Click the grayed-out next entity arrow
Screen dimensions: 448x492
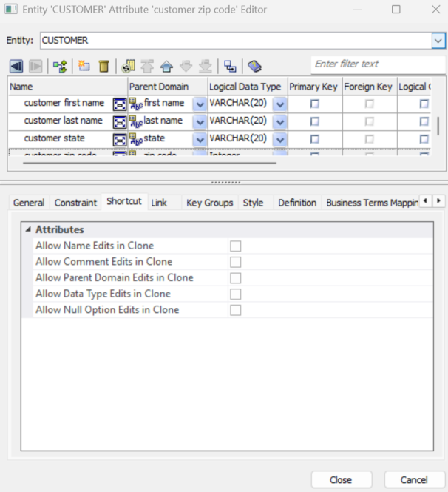pos(35,66)
